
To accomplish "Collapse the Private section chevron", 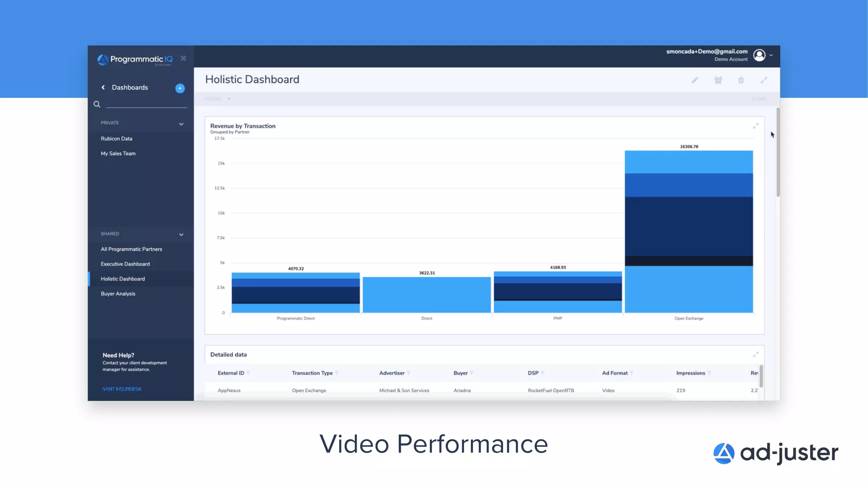I will 181,124.
